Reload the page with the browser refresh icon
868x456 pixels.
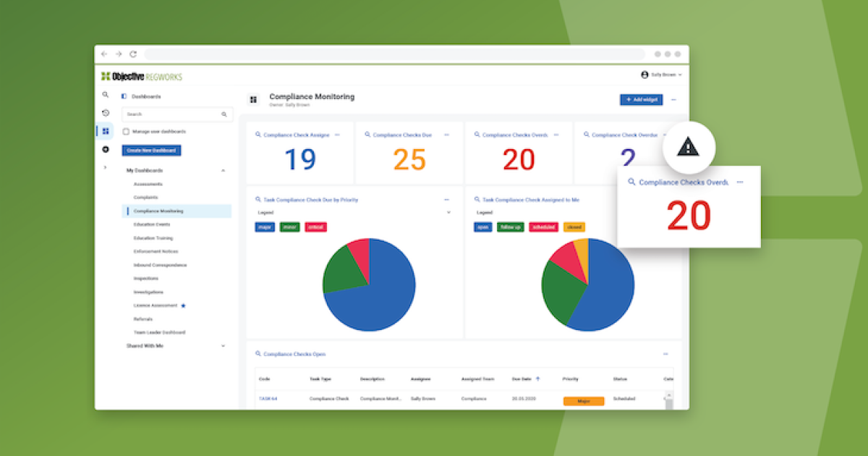(x=133, y=54)
